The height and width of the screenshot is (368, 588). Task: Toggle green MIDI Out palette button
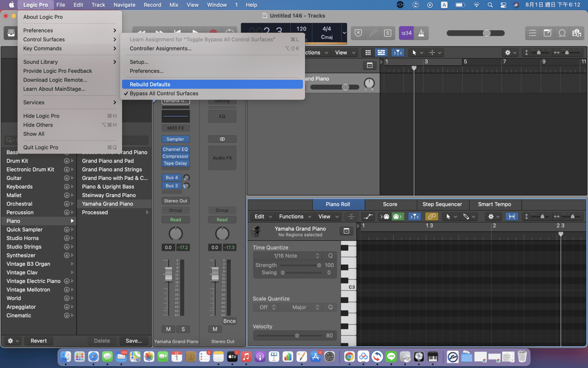398,216
